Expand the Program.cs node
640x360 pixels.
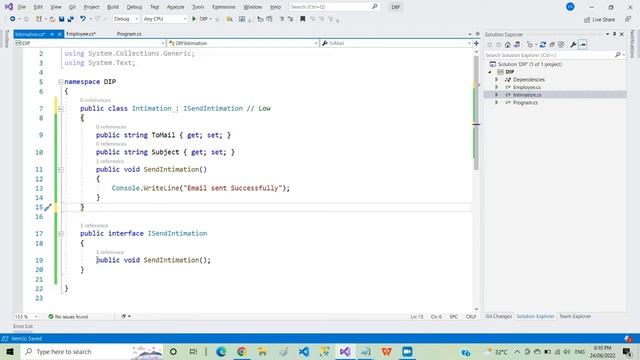click(497, 102)
